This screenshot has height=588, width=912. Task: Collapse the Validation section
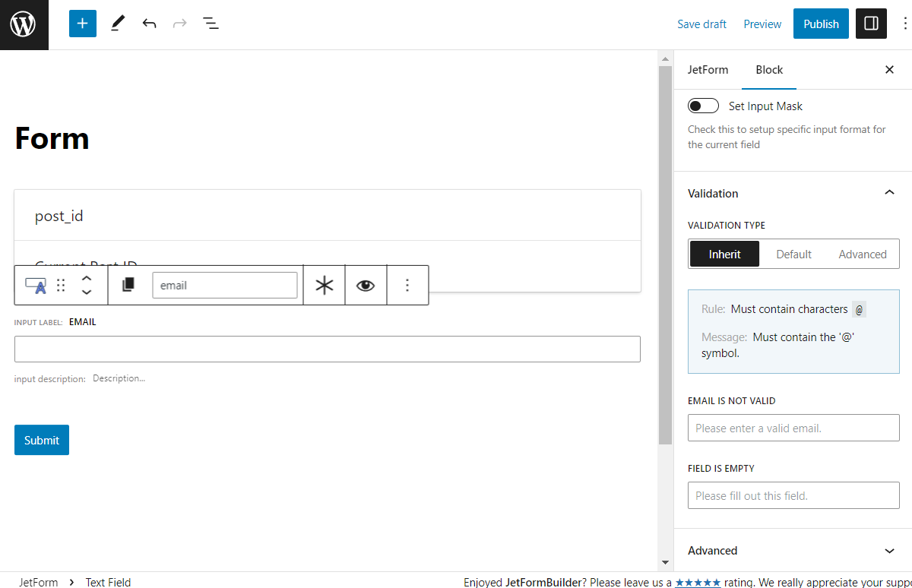coord(889,193)
